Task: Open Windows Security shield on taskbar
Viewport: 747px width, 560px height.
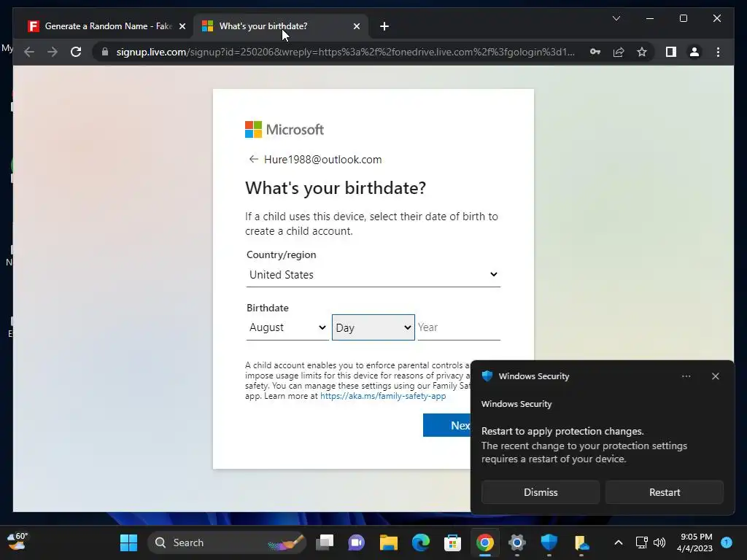Action: click(x=549, y=542)
